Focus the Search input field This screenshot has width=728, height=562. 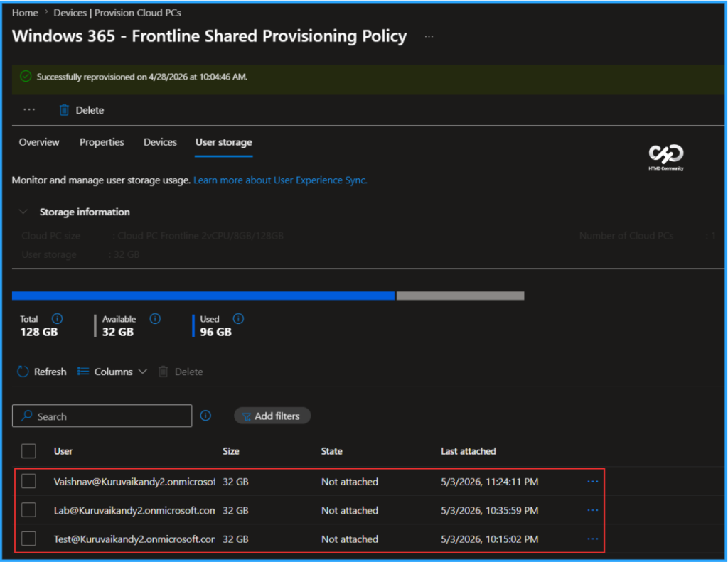tap(102, 416)
